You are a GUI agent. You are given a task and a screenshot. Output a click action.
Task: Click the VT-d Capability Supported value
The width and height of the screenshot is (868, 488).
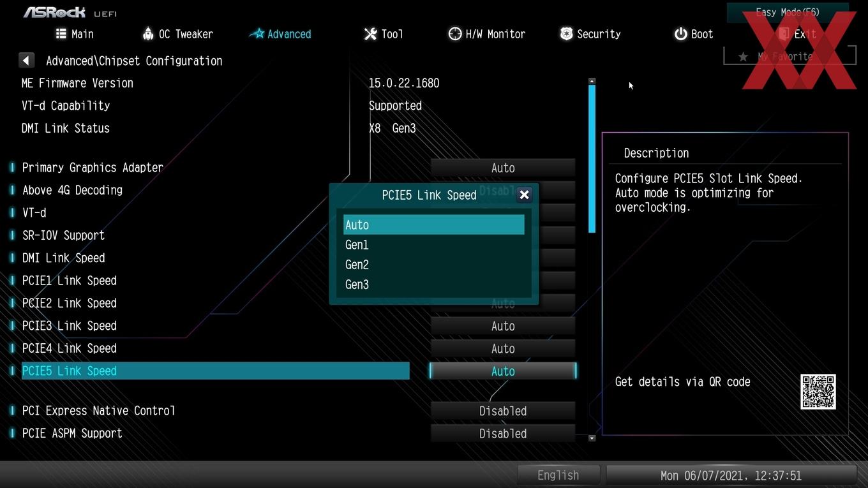coord(395,106)
